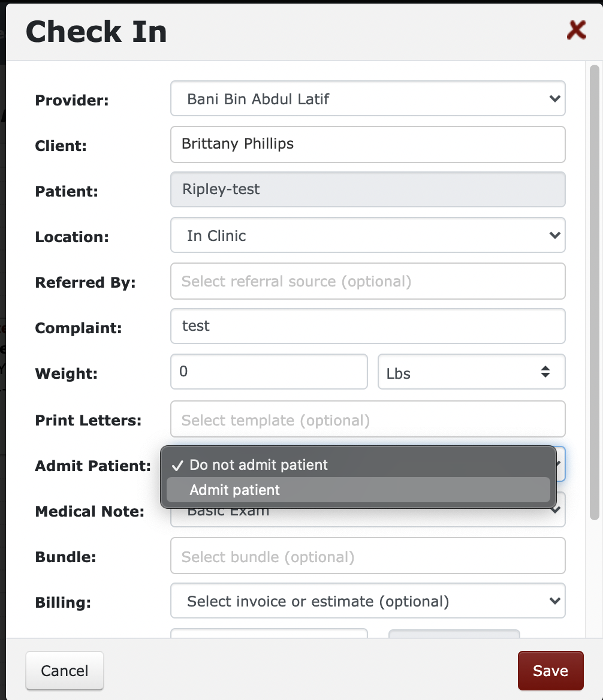Image resolution: width=603 pixels, height=700 pixels.
Task: Click the Print Letters template field
Action: tap(367, 420)
